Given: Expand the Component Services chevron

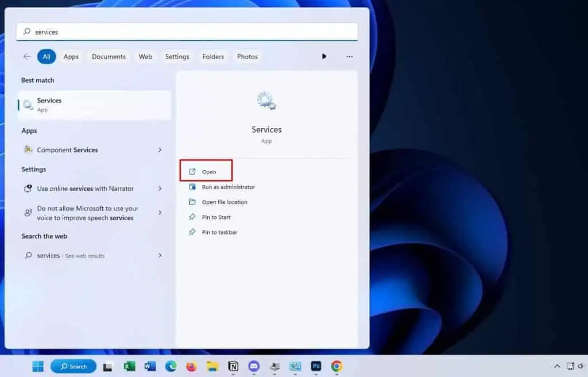Looking at the screenshot, I should click(160, 149).
